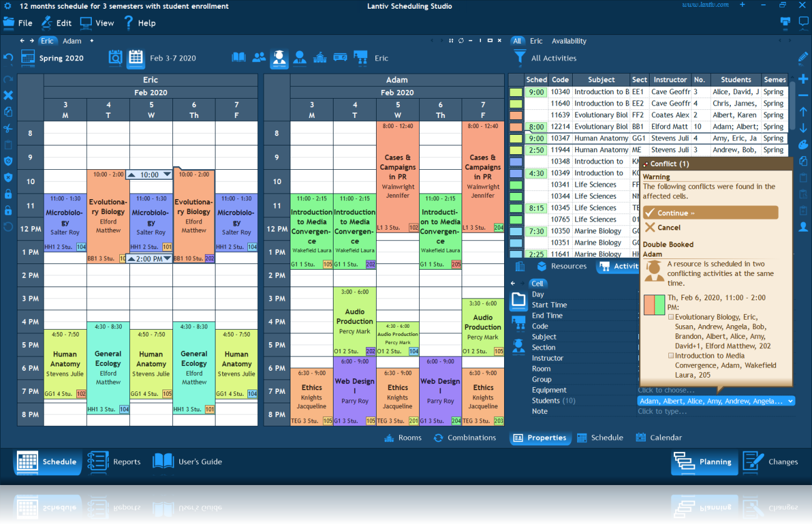
Task: Open the Changes view
Action: coord(771,462)
